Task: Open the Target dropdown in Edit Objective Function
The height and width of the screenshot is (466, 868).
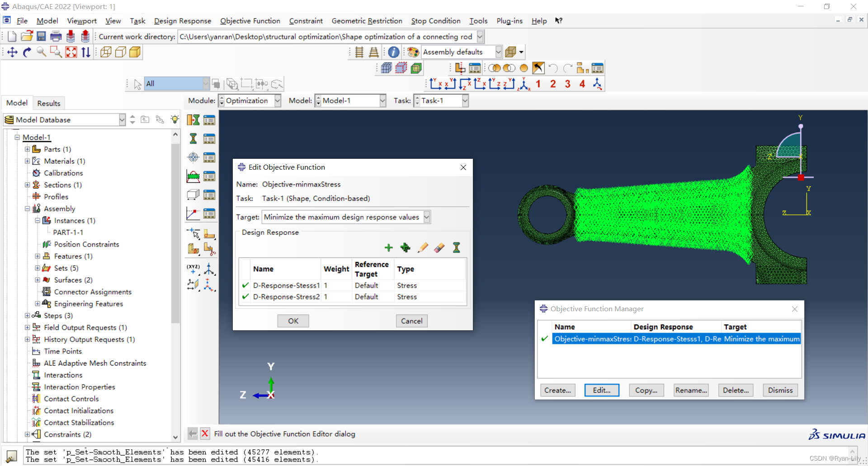Action: point(427,217)
